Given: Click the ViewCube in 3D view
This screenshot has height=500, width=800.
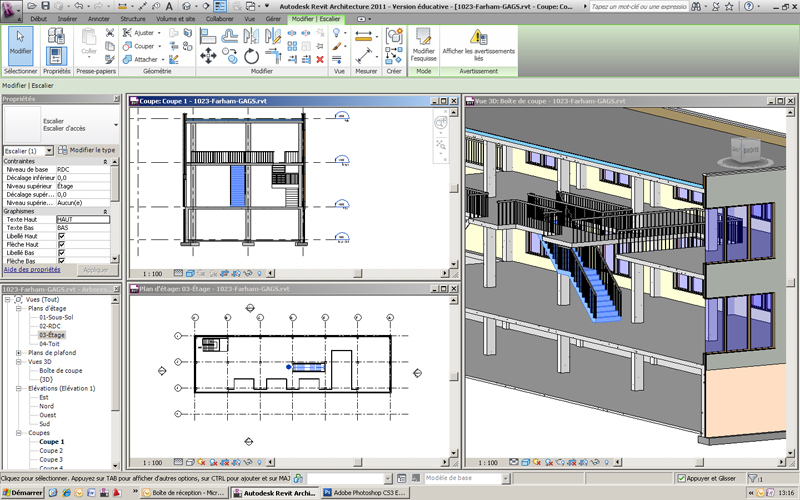Looking at the screenshot, I should pyautogui.click(x=745, y=152).
